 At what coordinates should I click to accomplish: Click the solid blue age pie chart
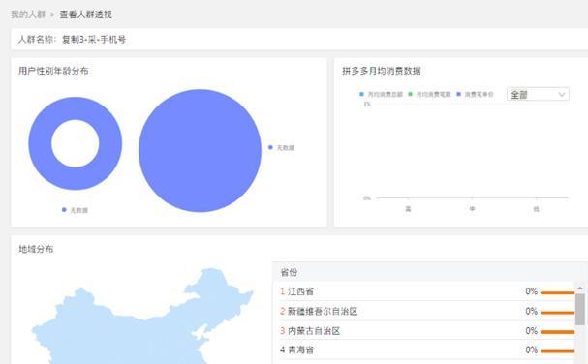[x=200, y=151]
